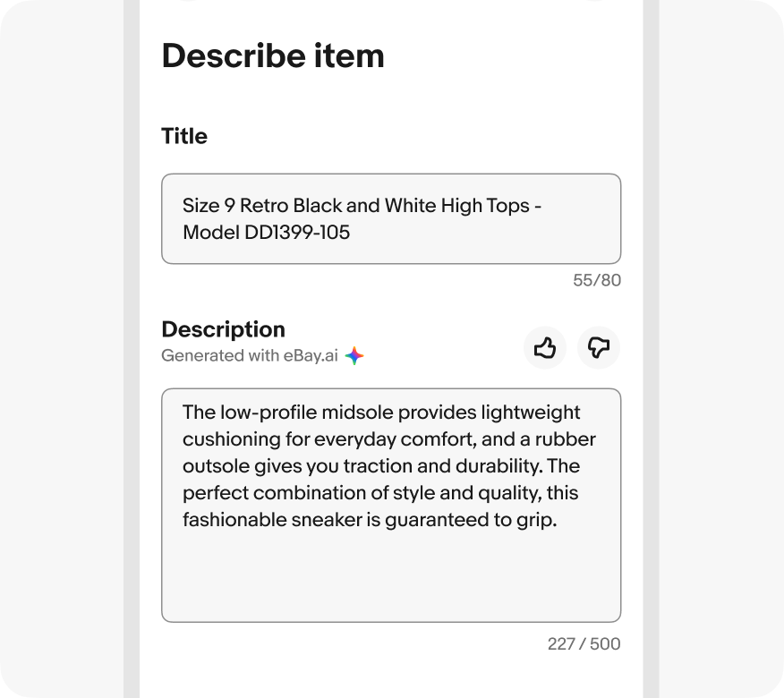The width and height of the screenshot is (784, 698).
Task: Place cursor on 'rubber' in the description text
Action: (566, 439)
